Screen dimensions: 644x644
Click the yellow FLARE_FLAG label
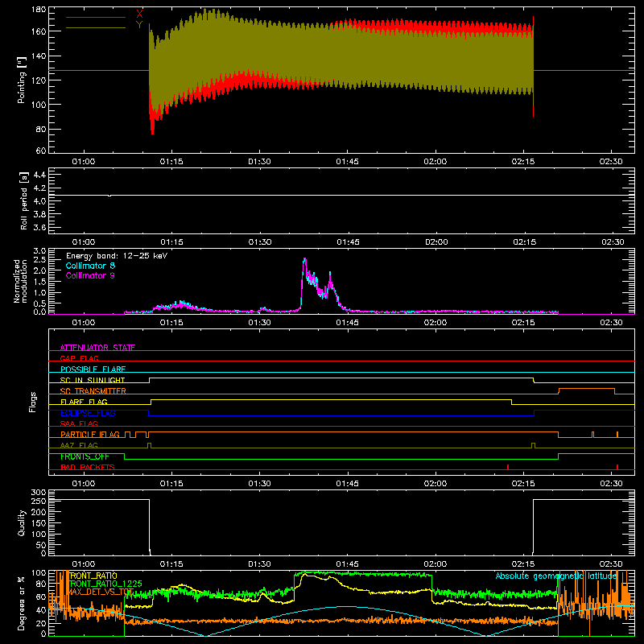[x=84, y=402]
